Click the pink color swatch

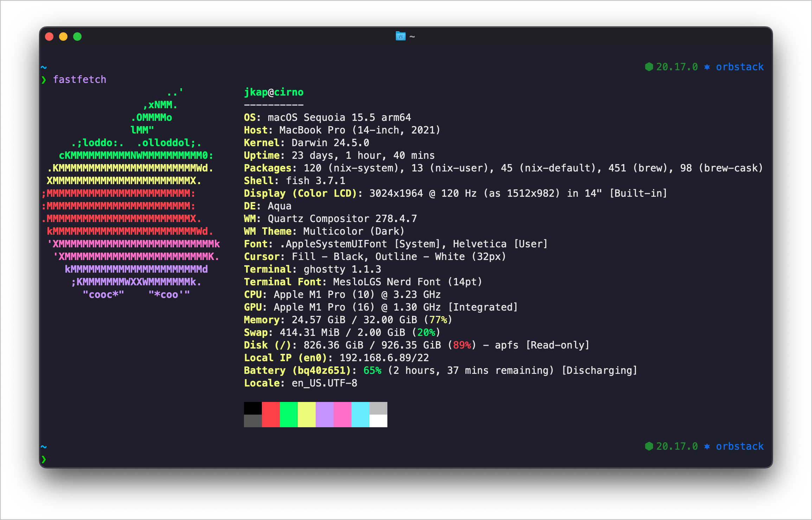coord(342,415)
